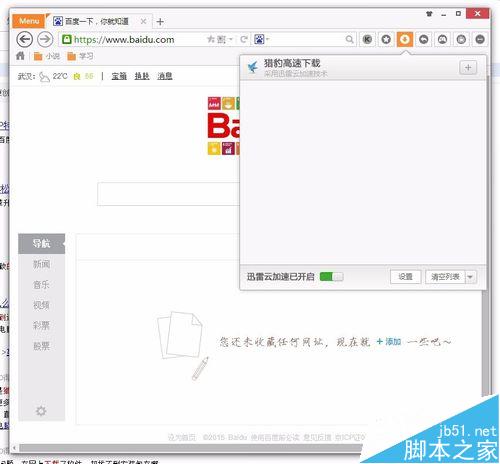
Task: Click the weather icon next to 武汉
Action: click(x=44, y=77)
